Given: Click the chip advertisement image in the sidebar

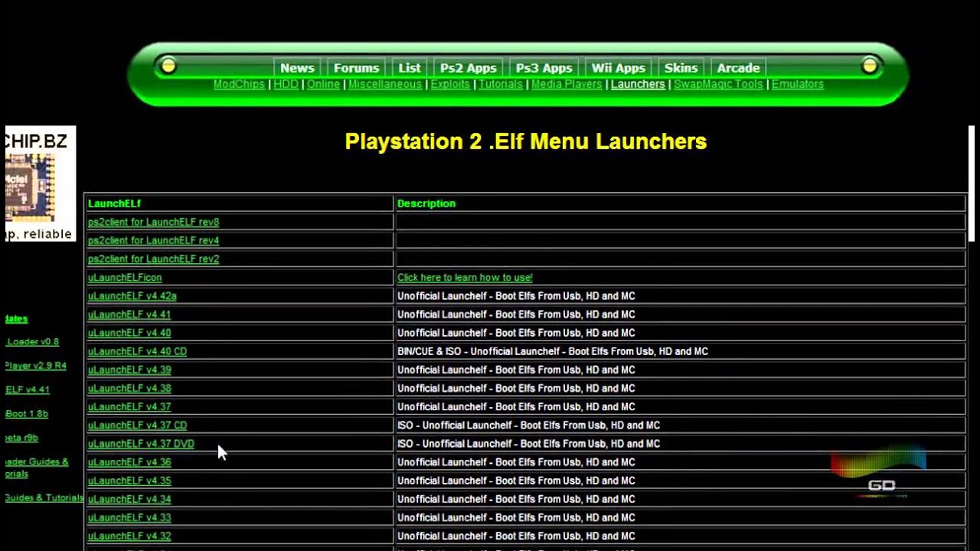Looking at the screenshot, I should pos(41,184).
